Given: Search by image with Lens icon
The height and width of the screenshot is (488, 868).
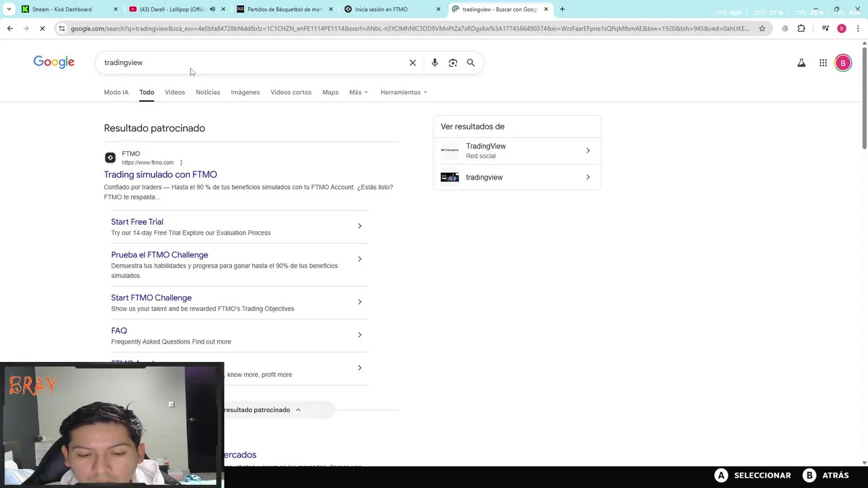Looking at the screenshot, I should pyautogui.click(x=453, y=62).
